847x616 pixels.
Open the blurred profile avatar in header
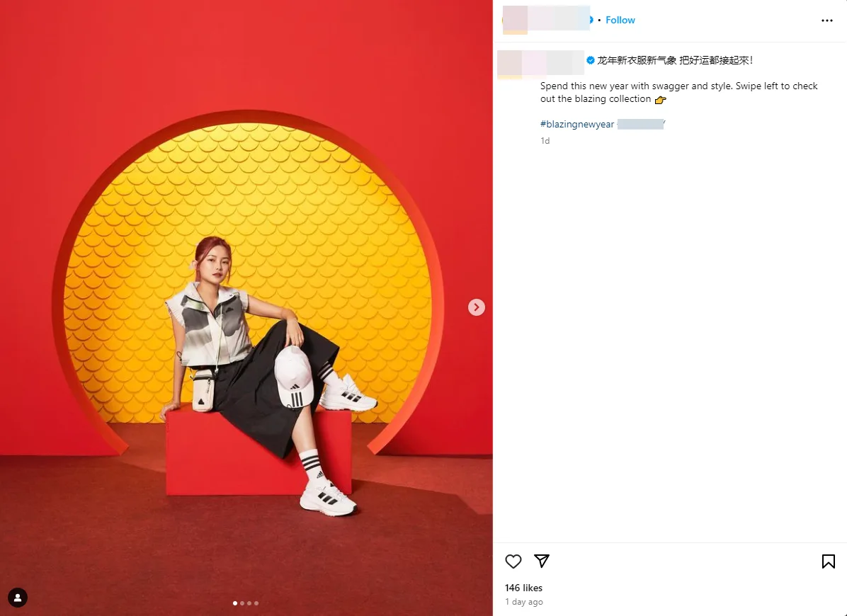515,20
